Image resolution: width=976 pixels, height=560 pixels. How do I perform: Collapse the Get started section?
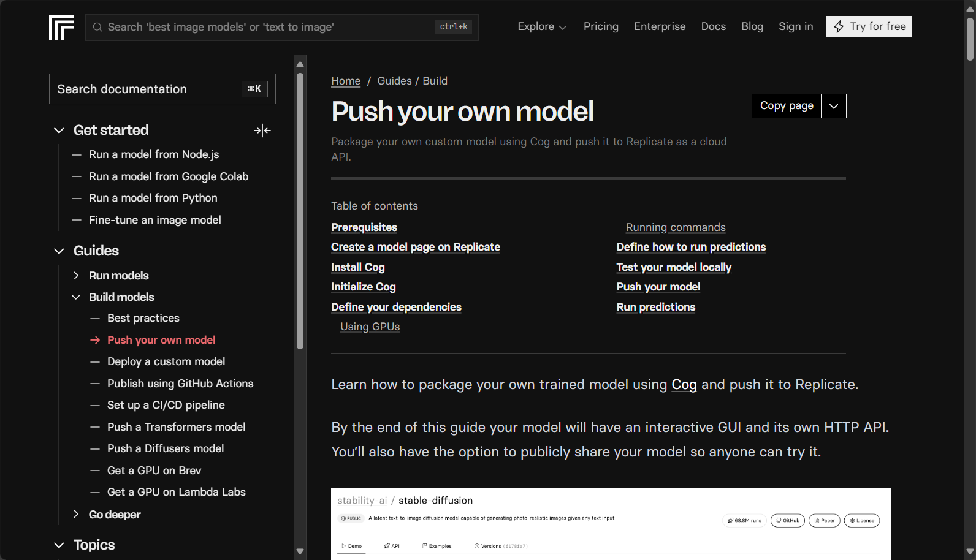pyautogui.click(x=59, y=131)
